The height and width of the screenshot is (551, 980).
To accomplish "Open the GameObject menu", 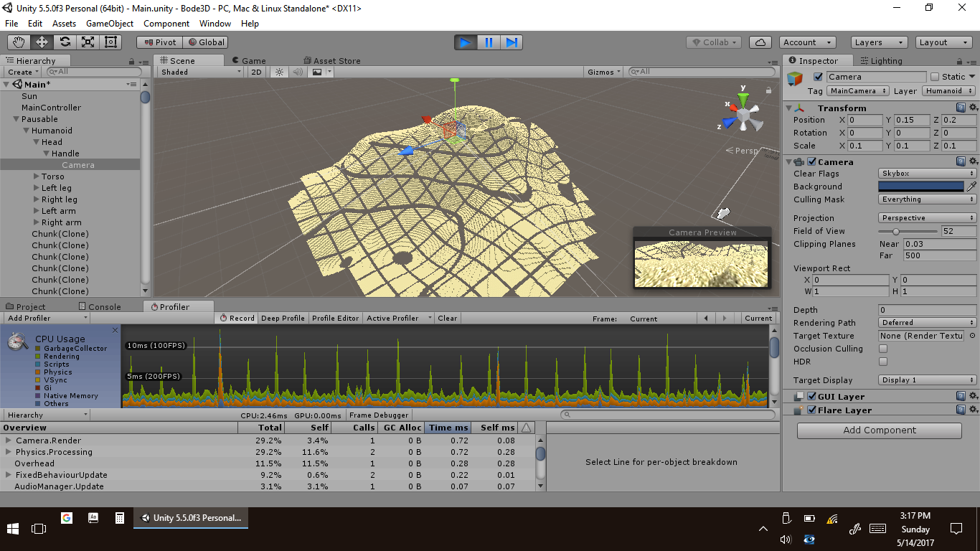I will click(x=109, y=24).
